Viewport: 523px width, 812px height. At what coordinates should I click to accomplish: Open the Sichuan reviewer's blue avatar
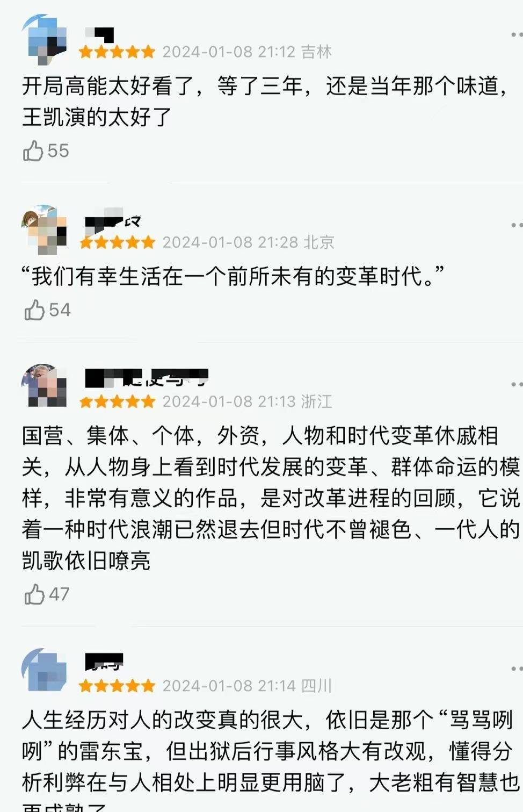coord(44,670)
